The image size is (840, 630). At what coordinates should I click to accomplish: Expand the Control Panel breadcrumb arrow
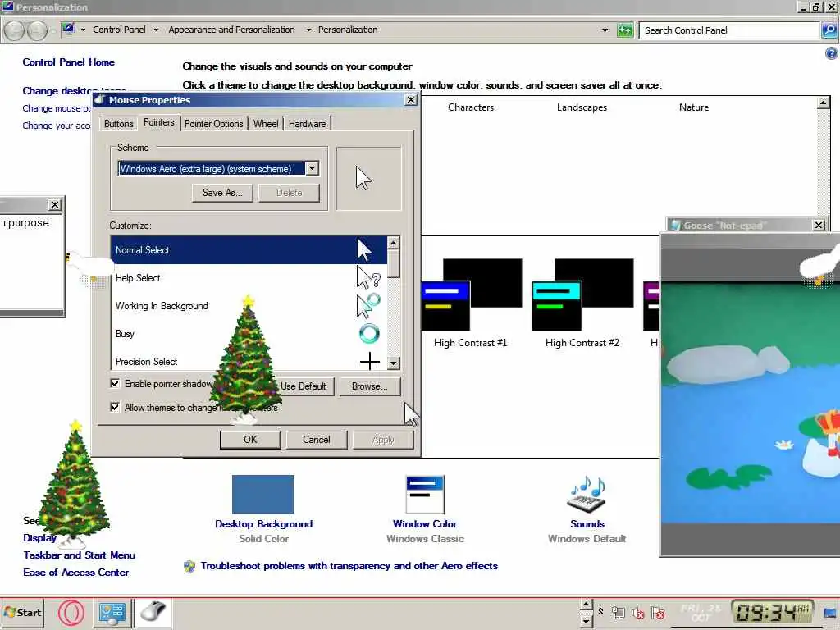point(156,30)
